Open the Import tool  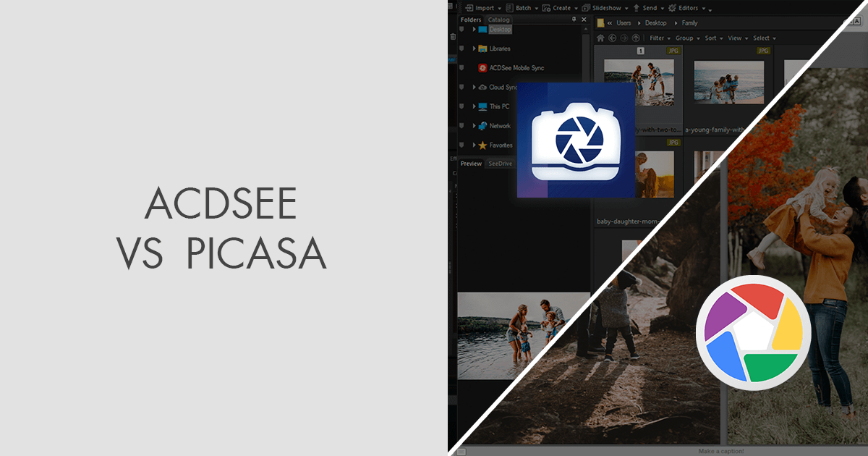[469, 8]
